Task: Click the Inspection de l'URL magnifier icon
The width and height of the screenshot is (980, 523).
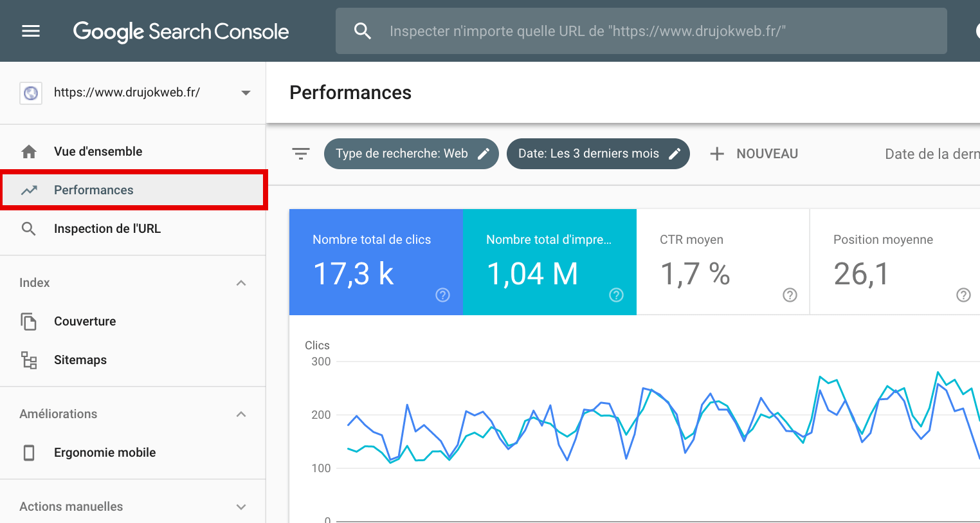Action: (x=29, y=229)
